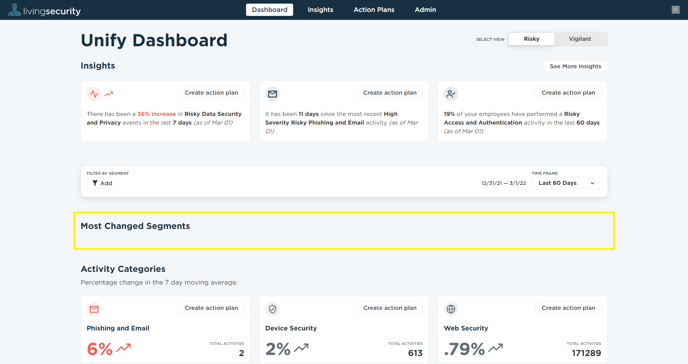The width and height of the screenshot is (688, 364).
Task: Click the Unify Dashboard page title
Action: 154,40
